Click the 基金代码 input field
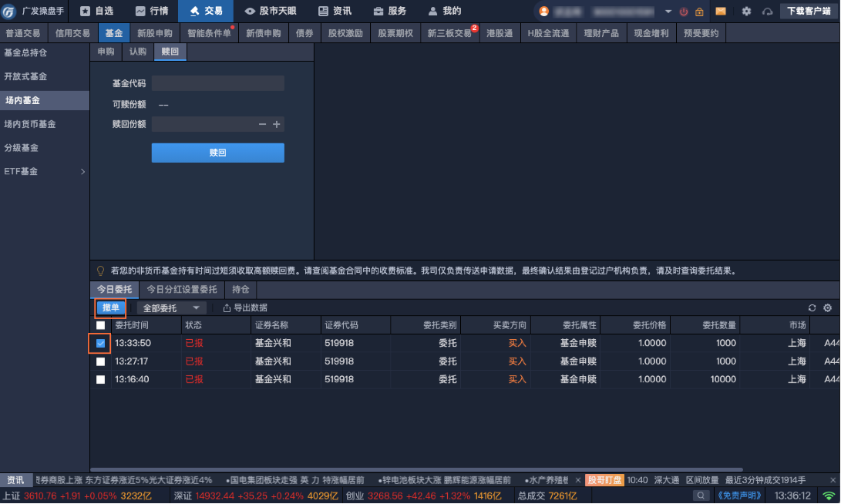841x504 pixels. click(217, 83)
